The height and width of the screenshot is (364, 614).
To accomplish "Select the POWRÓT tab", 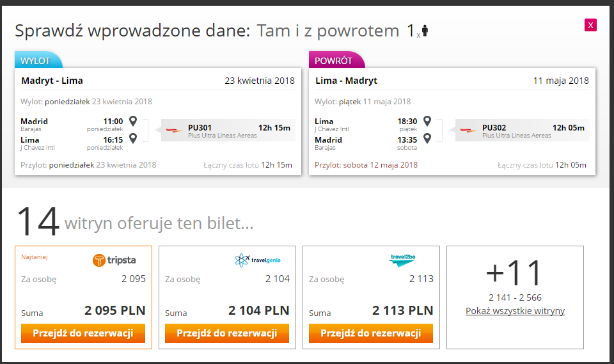I will pyautogui.click(x=336, y=60).
